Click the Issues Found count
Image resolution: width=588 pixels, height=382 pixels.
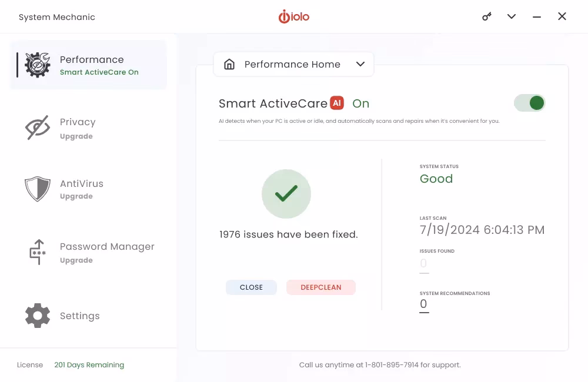click(x=423, y=264)
